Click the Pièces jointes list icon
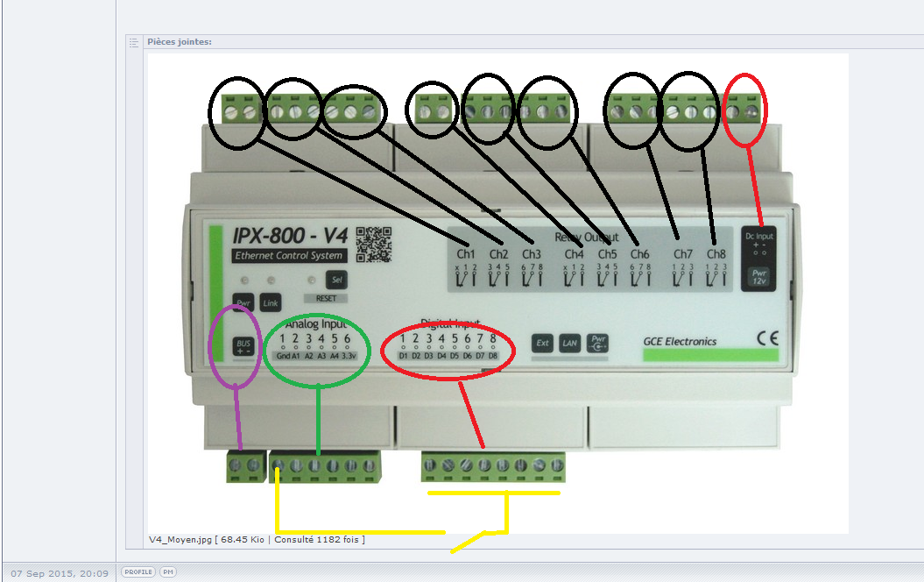The width and height of the screenshot is (924, 582). pyautogui.click(x=134, y=42)
